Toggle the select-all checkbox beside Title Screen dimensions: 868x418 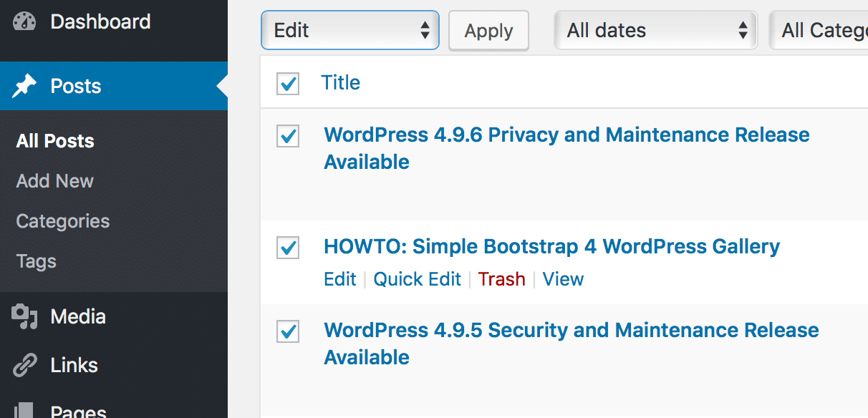pyautogui.click(x=288, y=84)
